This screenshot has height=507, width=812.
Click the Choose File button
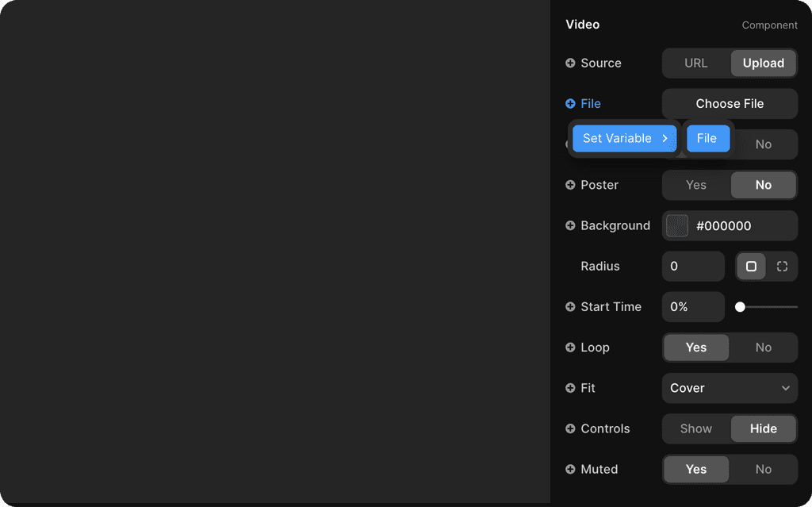730,103
